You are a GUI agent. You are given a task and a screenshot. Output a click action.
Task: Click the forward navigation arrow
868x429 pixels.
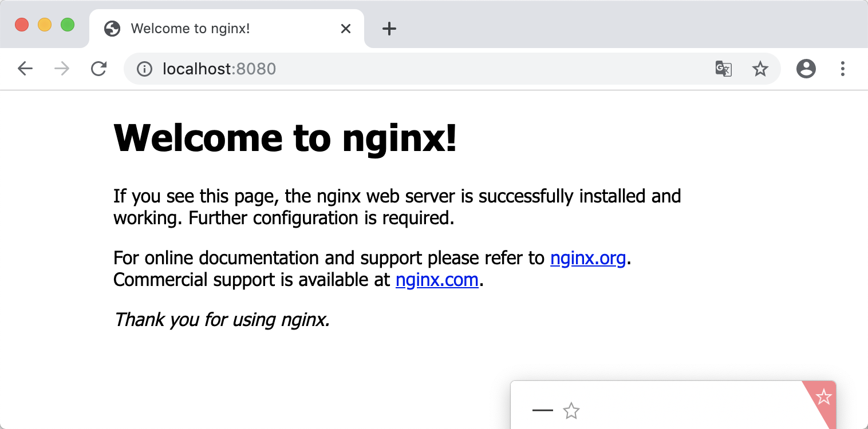coord(62,69)
